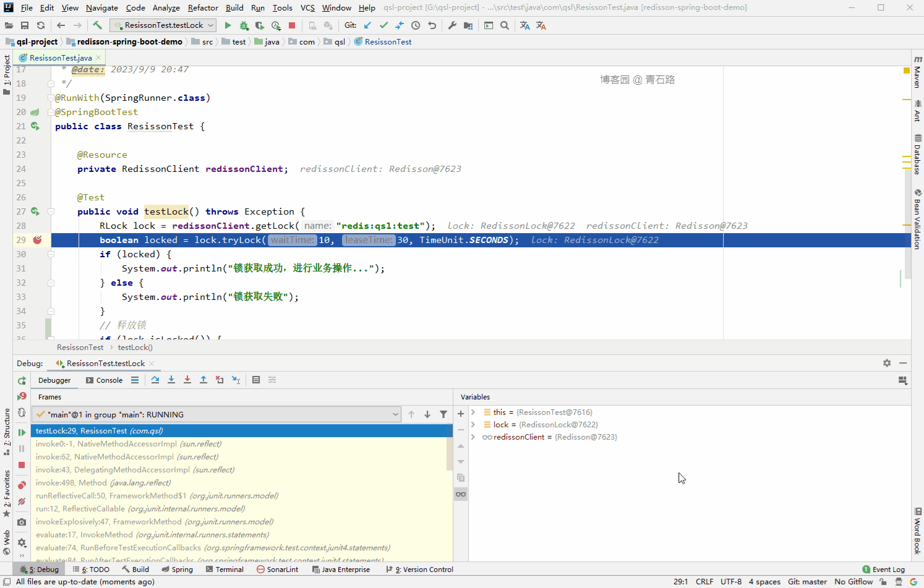924x588 pixels.
Task: Navigate back with left arrow icon
Action: 61,25
